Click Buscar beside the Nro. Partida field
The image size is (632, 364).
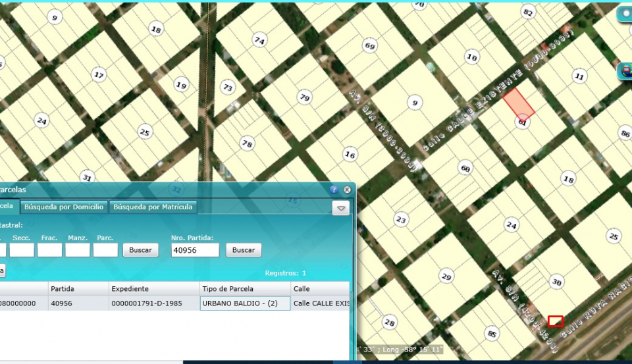[x=244, y=250]
